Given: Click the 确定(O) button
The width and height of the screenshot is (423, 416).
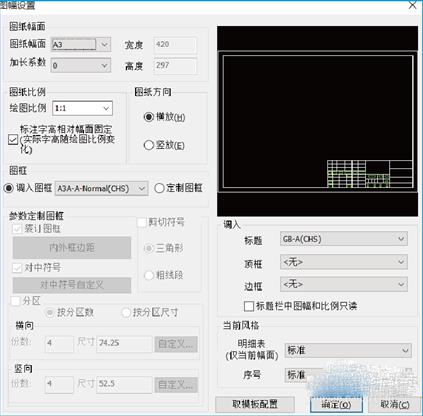Looking at the screenshot, I should pyautogui.click(x=336, y=405).
